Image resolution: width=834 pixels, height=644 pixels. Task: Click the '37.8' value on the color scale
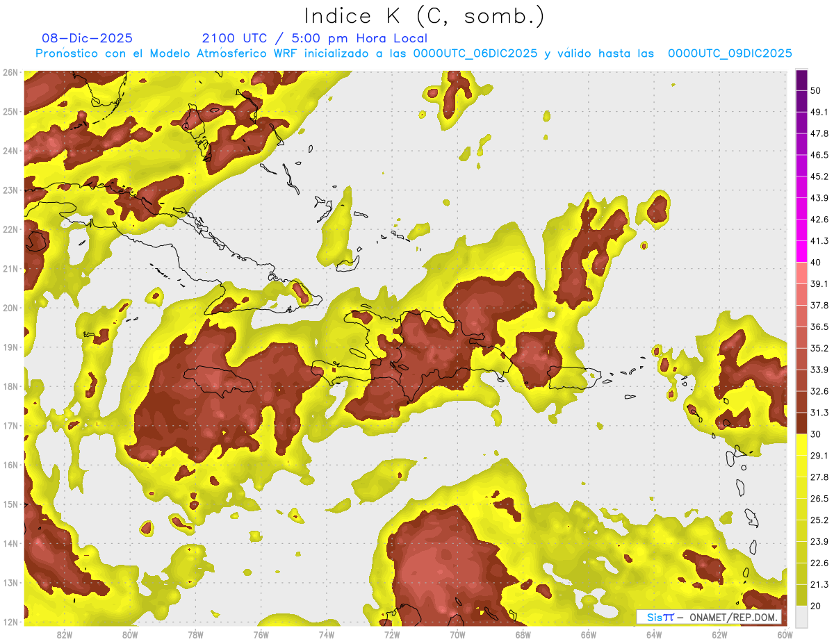[x=819, y=305]
